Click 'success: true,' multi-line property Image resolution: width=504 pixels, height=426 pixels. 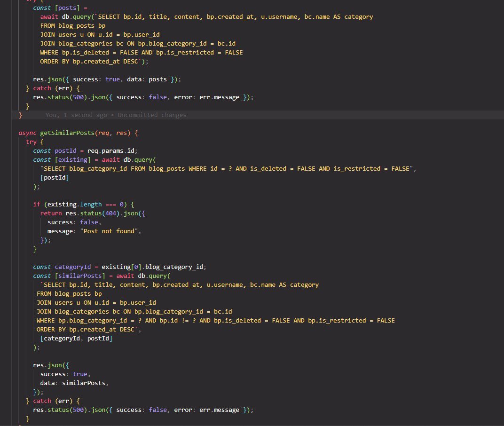pos(65,374)
